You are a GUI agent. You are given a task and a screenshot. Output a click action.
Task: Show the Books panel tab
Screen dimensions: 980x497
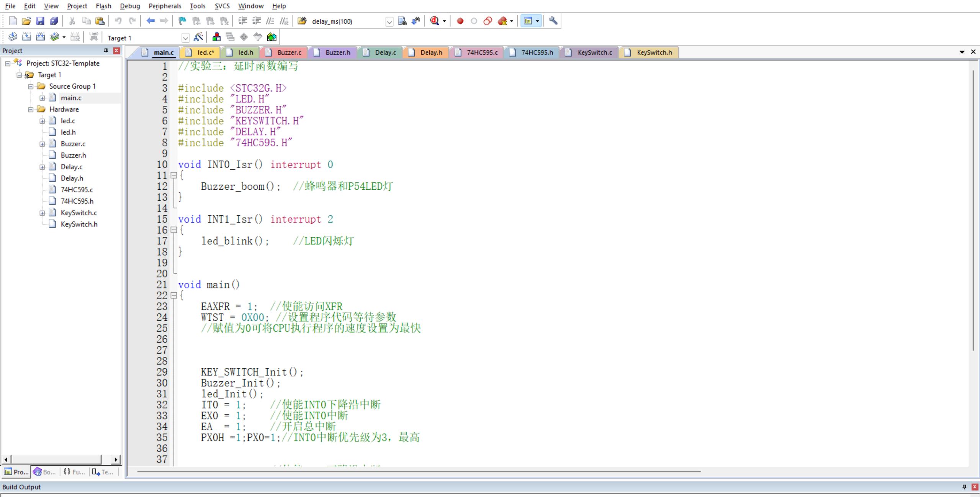tap(45, 472)
